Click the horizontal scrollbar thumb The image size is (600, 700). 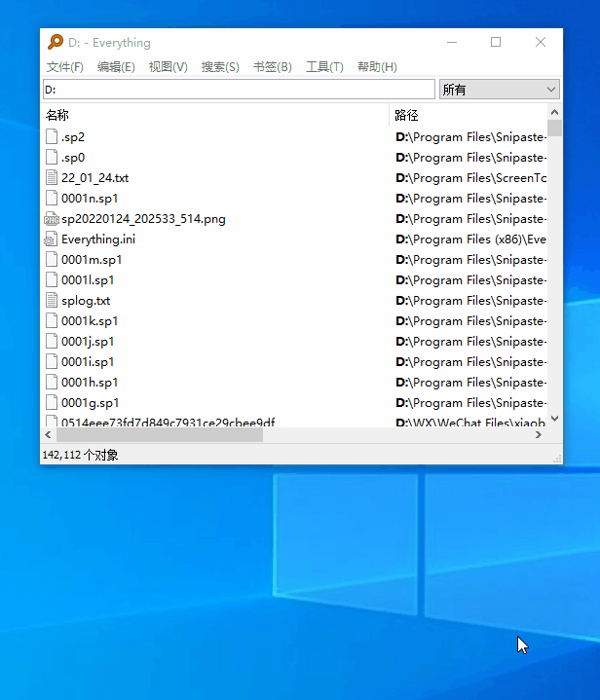pos(160,435)
